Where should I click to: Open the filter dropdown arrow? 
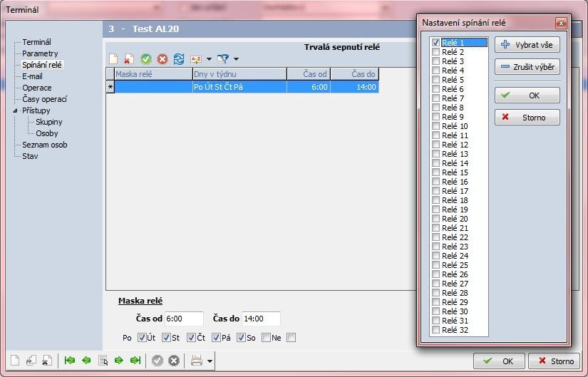236,59
